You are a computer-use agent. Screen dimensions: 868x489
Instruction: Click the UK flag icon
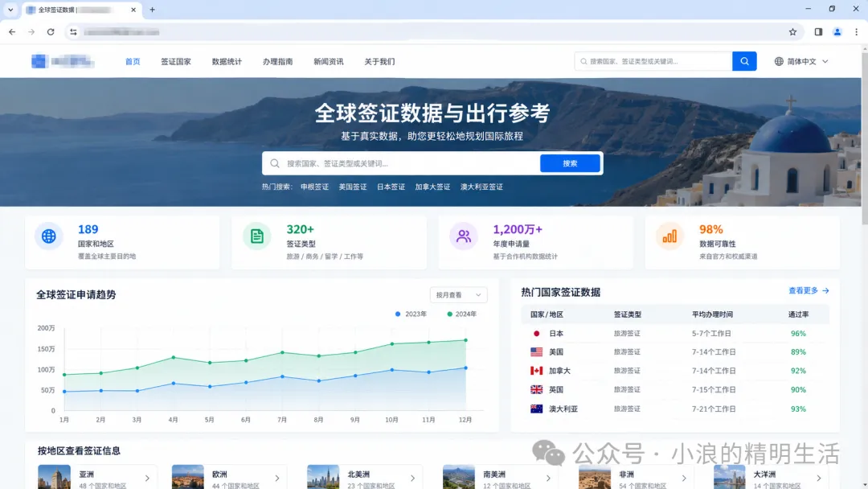pyautogui.click(x=536, y=390)
